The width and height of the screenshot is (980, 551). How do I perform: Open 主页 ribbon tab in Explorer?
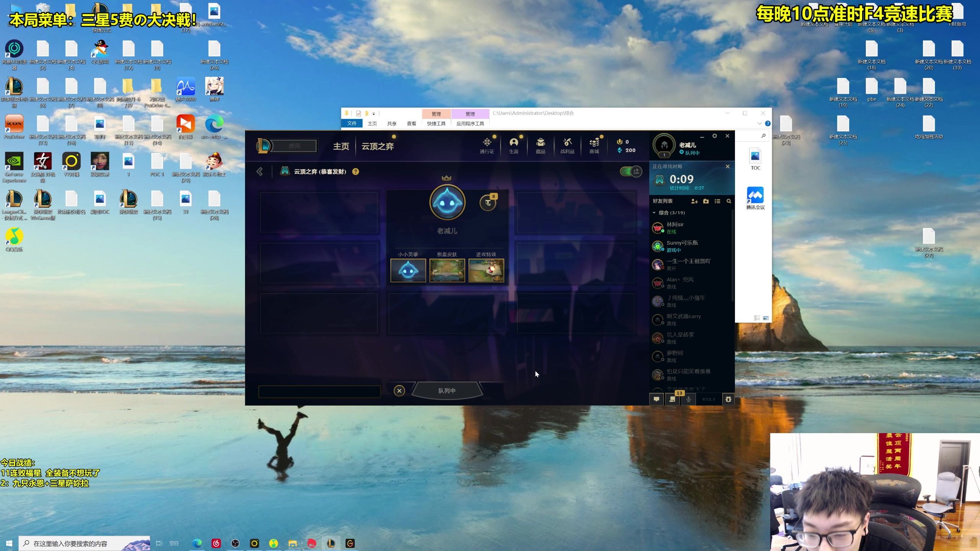point(372,123)
